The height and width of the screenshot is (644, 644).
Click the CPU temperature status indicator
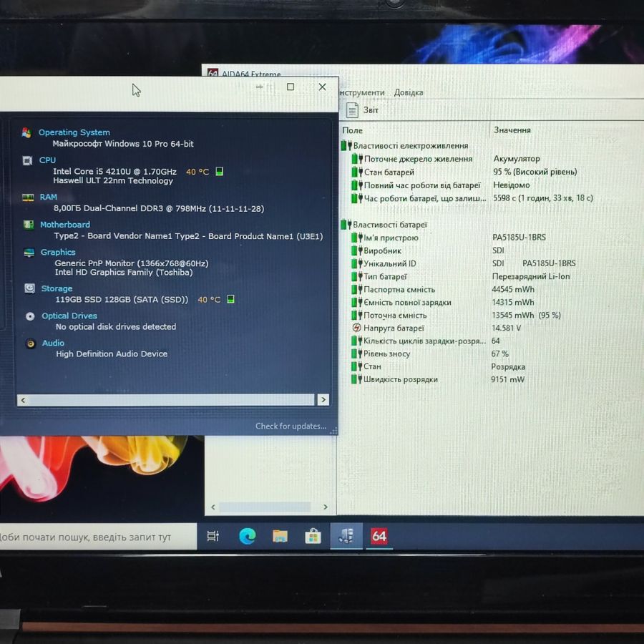coord(220,171)
